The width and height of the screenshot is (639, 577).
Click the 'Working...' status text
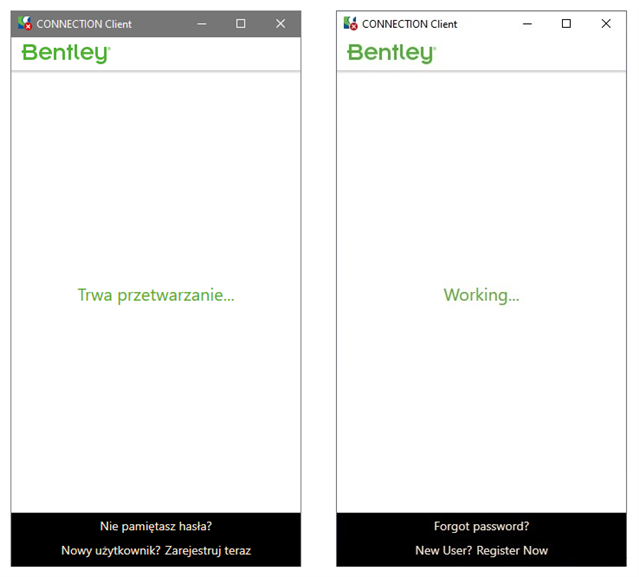point(481,295)
